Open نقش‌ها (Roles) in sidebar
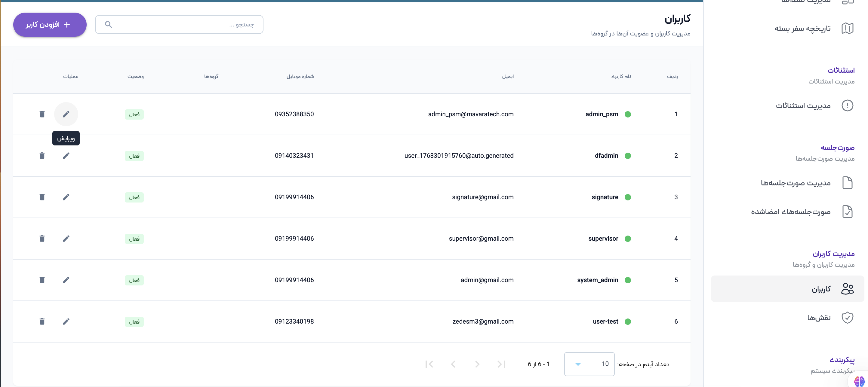 point(819,318)
